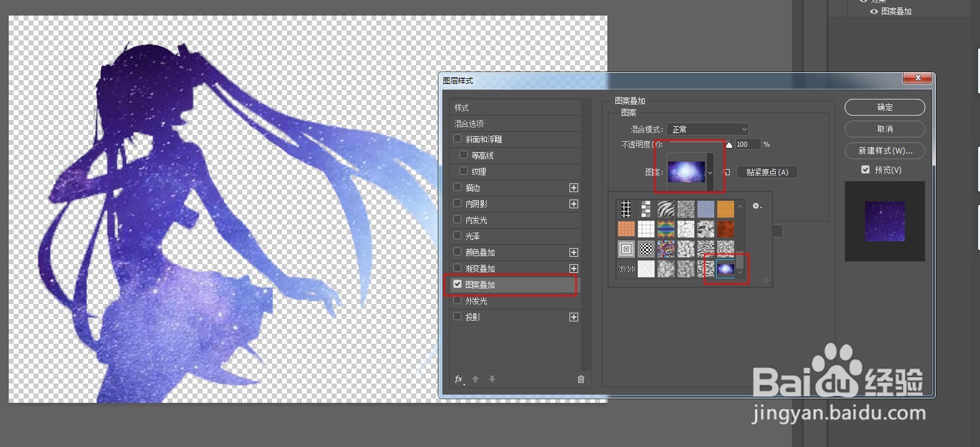Click the current pattern preview thumbnail

686,172
